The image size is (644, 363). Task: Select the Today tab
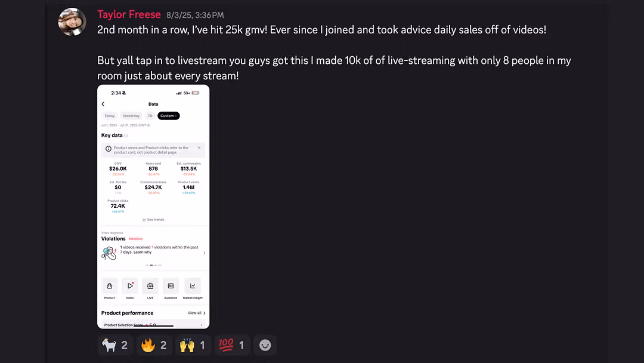110,116
